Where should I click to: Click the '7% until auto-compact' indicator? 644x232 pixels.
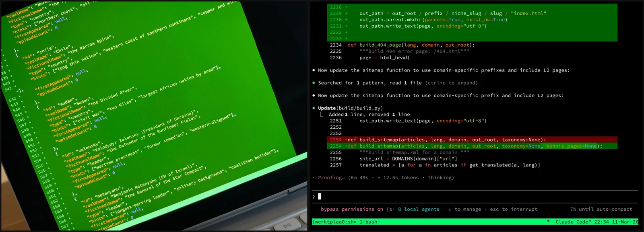pyautogui.click(x=601, y=209)
